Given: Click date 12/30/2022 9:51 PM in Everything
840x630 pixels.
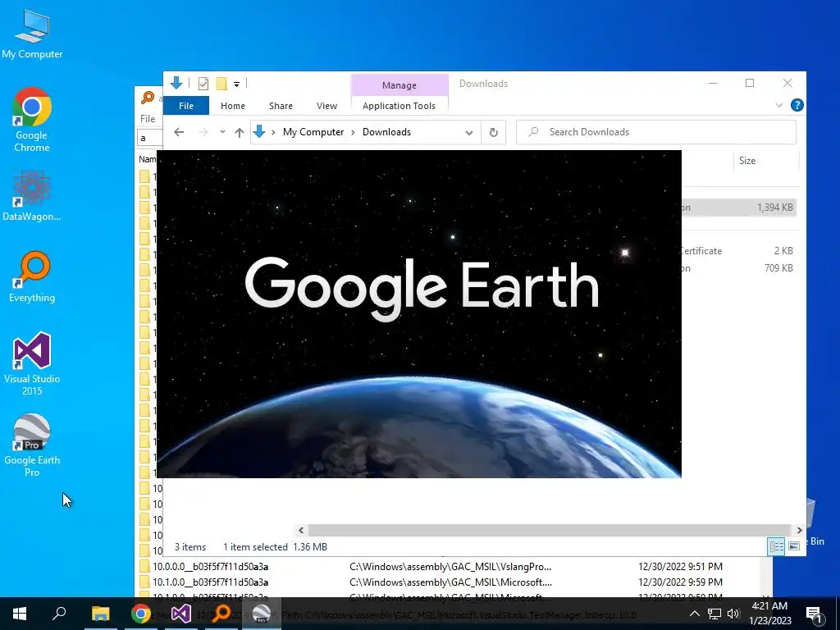Looking at the screenshot, I should [680, 566].
